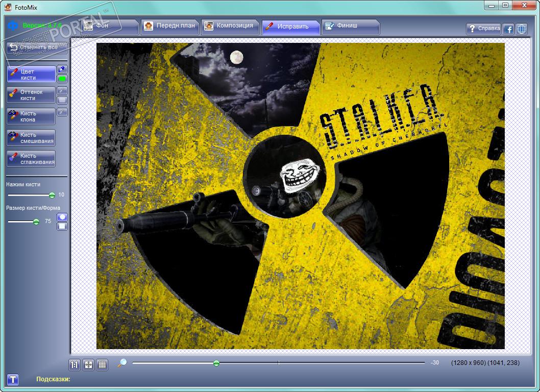Click the blue FotoMix logo icon
540x392 pixels.
[x=13, y=25]
